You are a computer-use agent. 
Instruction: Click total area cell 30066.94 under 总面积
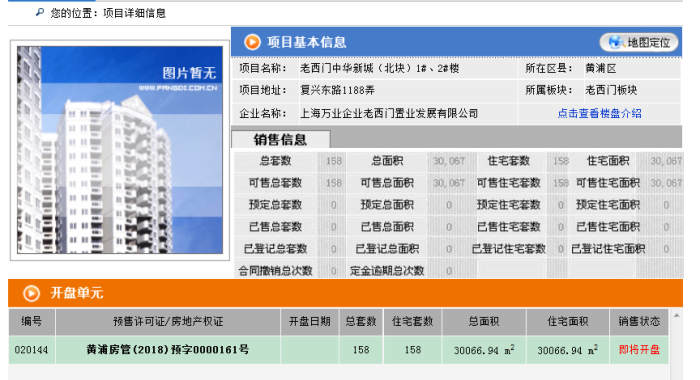tap(484, 350)
